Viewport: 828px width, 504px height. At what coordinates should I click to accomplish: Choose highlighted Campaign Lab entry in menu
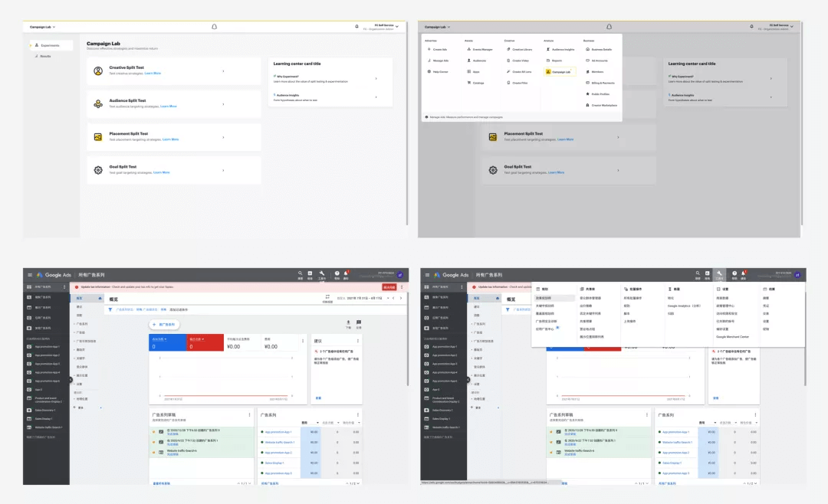click(559, 72)
